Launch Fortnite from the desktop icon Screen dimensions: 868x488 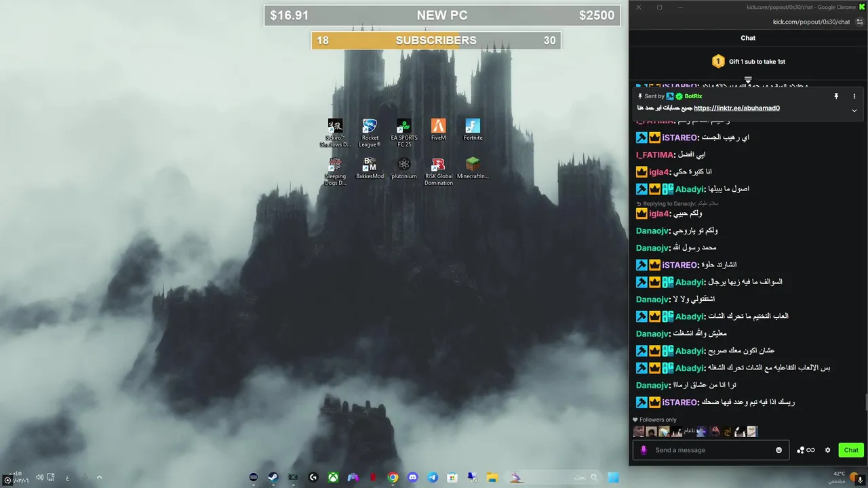click(x=473, y=129)
